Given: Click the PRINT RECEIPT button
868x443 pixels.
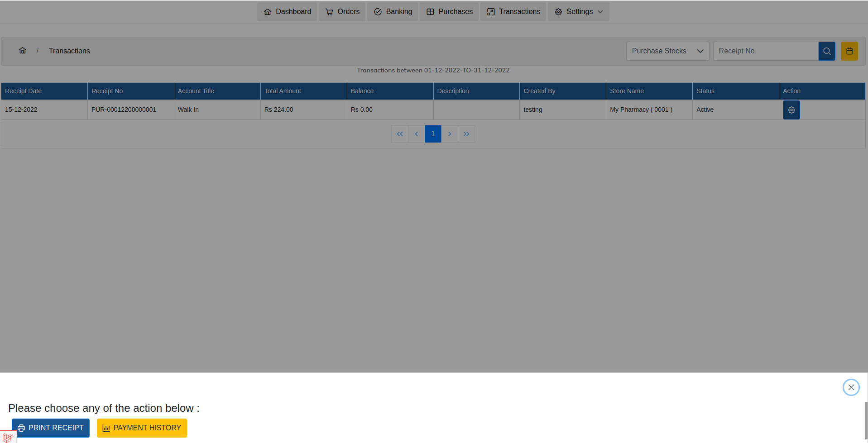Looking at the screenshot, I should tap(51, 428).
